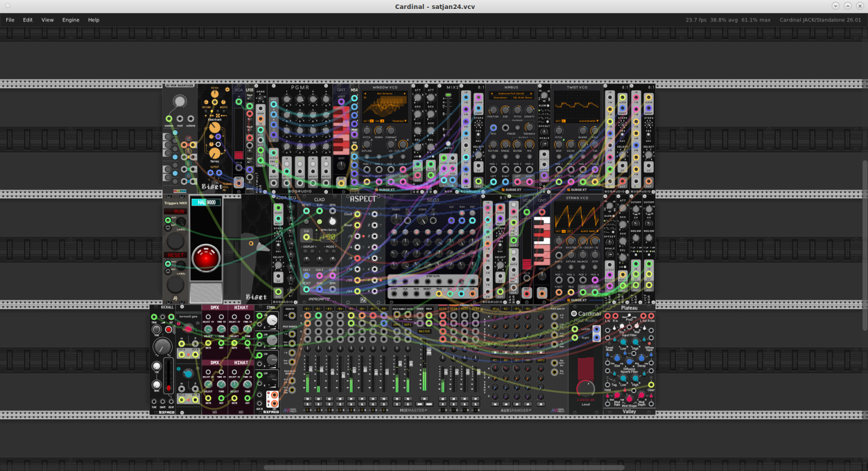Click the Cardinal Host Audio Level knob
Screen dimensions: 868x471
point(585,389)
